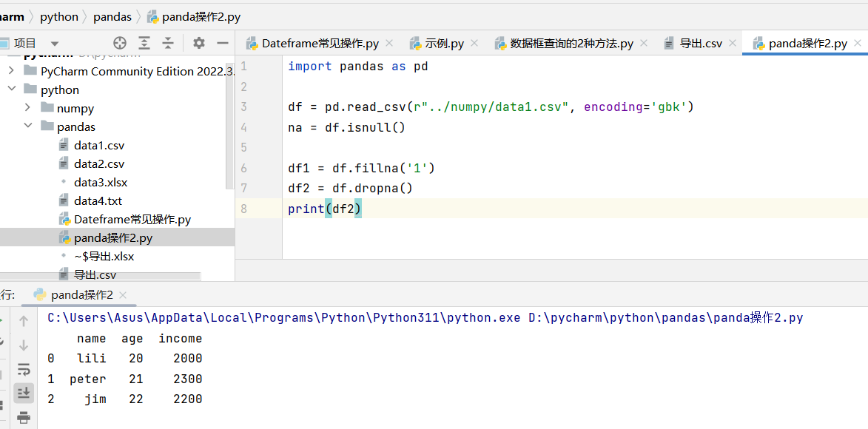Viewport: 868px width, 429px height.
Task: Expand PyCharm Community Edition folder node
Action: 11,71
